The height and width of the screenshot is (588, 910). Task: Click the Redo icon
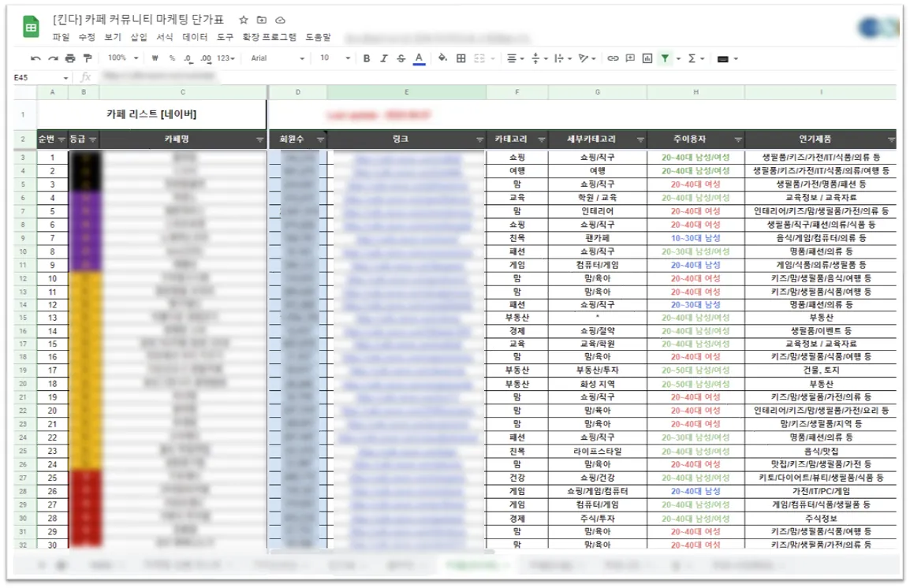coord(53,58)
